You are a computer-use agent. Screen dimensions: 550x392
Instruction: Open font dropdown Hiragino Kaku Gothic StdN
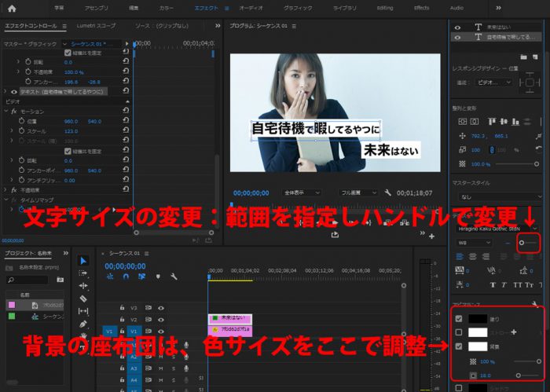[x=497, y=229]
